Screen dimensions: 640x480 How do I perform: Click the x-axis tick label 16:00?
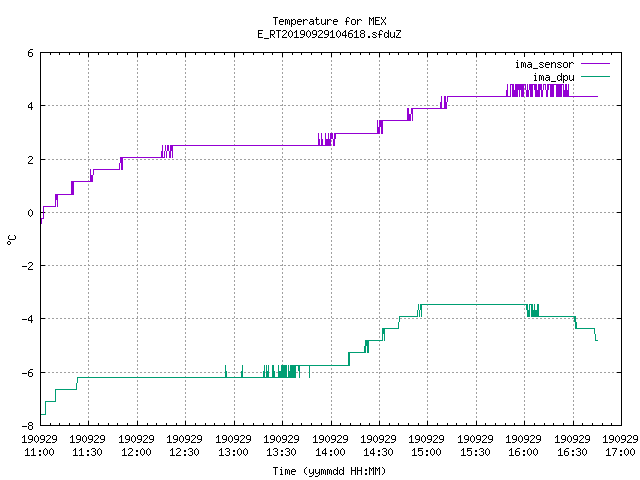click(x=524, y=452)
